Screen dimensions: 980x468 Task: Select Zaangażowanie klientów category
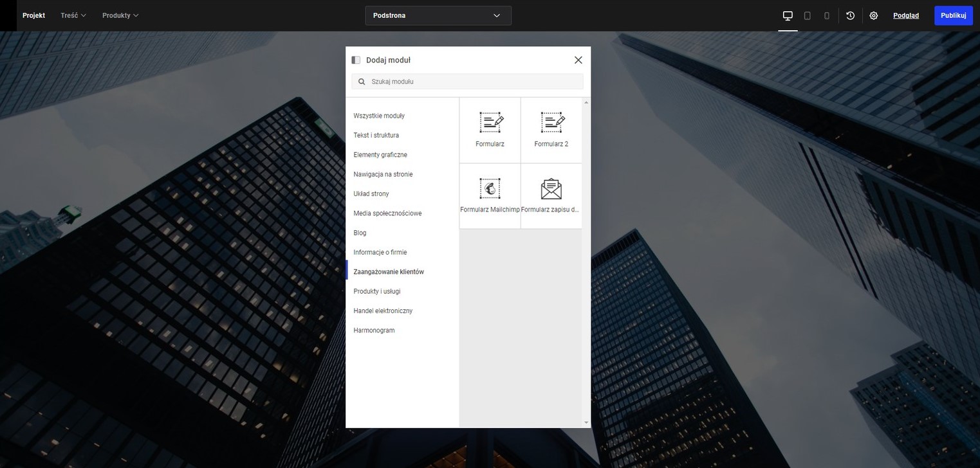(389, 272)
